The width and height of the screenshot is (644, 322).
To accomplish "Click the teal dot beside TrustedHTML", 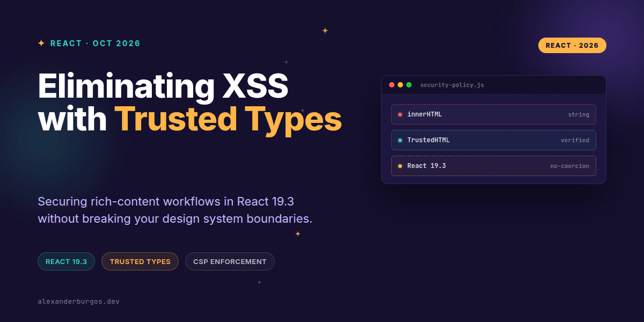I will point(400,140).
